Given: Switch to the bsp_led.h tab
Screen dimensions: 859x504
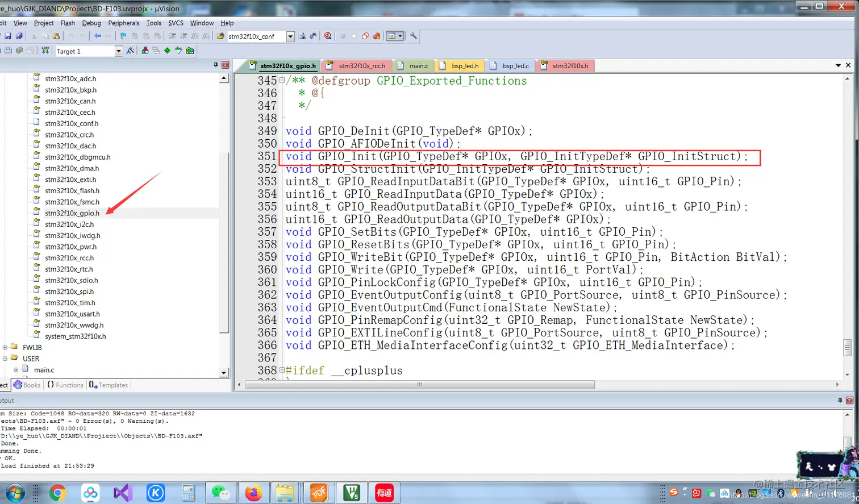Looking at the screenshot, I should tap(459, 66).
